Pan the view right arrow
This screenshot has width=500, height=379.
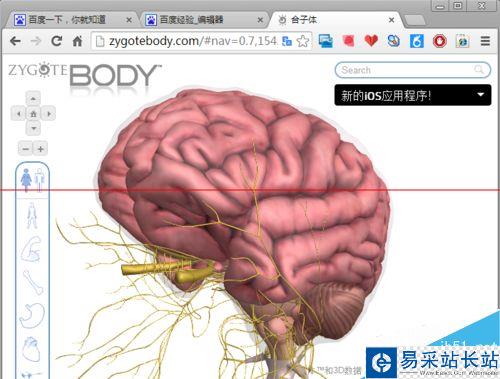click(x=49, y=114)
